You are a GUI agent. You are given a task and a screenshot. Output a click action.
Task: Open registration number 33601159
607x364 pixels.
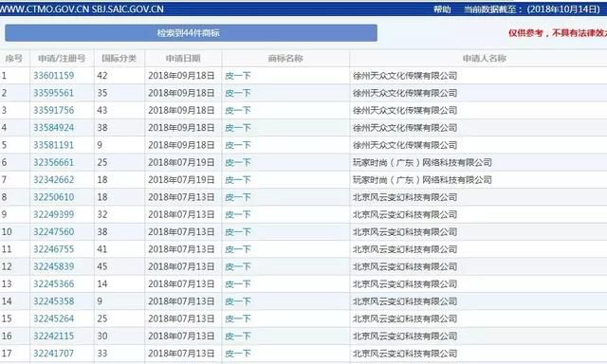(x=53, y=76)
